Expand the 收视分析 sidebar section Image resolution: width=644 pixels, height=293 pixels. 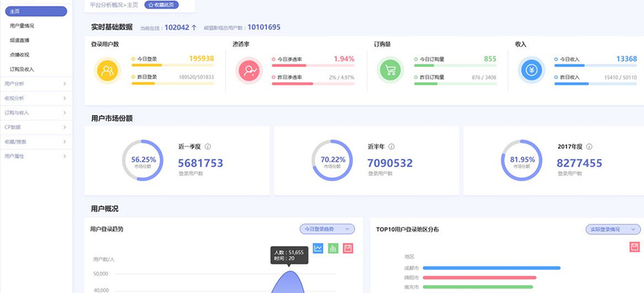pos(36,98)
